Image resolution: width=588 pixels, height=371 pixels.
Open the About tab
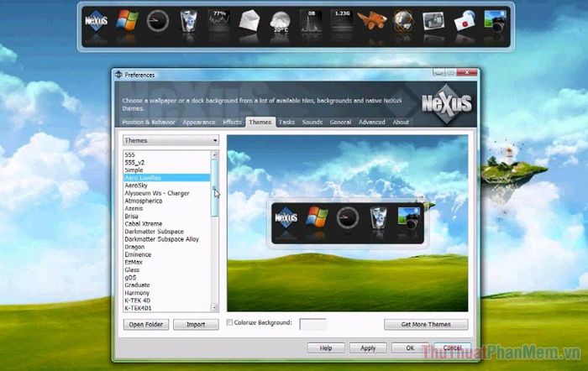point(401,123)
